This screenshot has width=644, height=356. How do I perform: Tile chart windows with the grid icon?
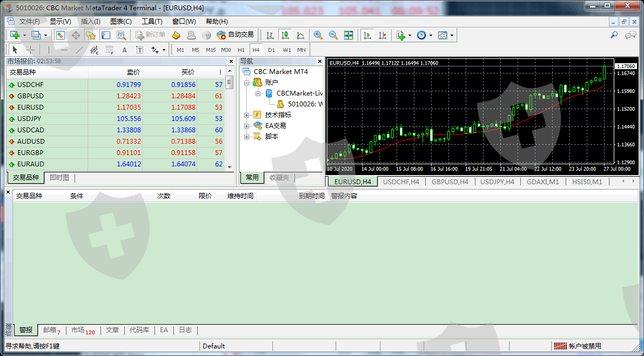(348, 35)
